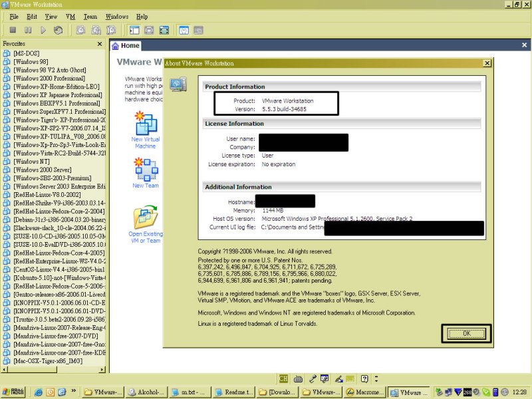Select [Windows XP Japanese Professional] favorite
532x399 pixels.
click(x=58, y=94)
